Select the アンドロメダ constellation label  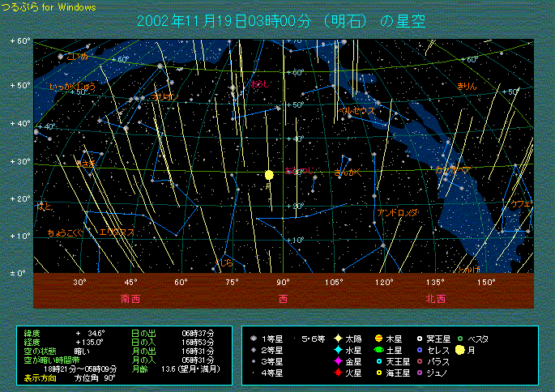coord(398,213)
